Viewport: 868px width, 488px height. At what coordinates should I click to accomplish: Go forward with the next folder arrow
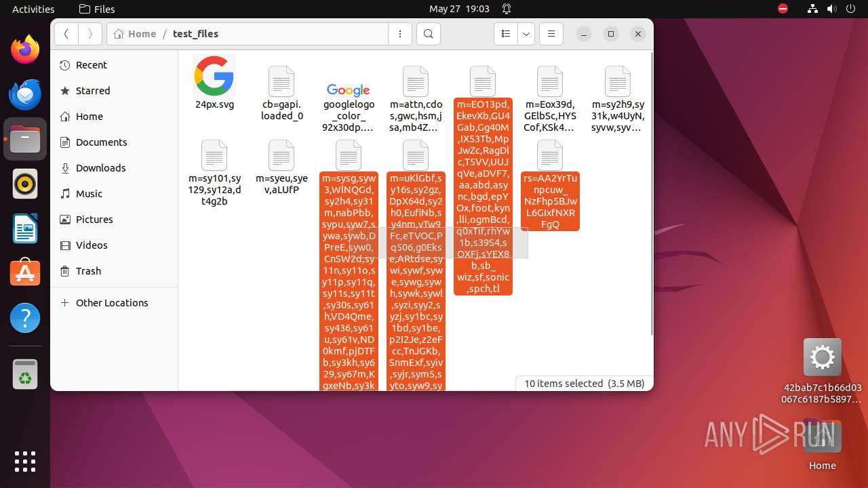click(90, 34)
